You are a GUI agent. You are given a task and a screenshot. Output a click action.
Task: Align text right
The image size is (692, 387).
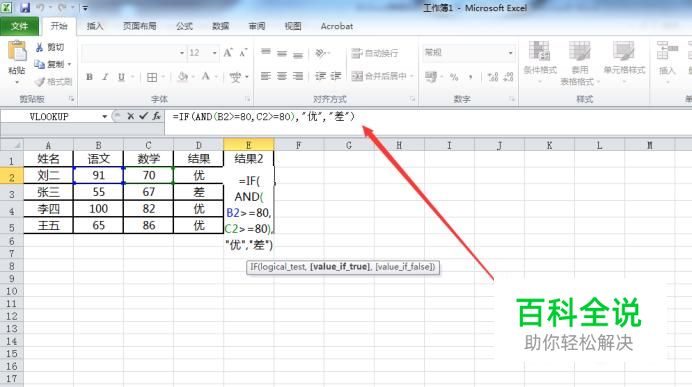298,76
